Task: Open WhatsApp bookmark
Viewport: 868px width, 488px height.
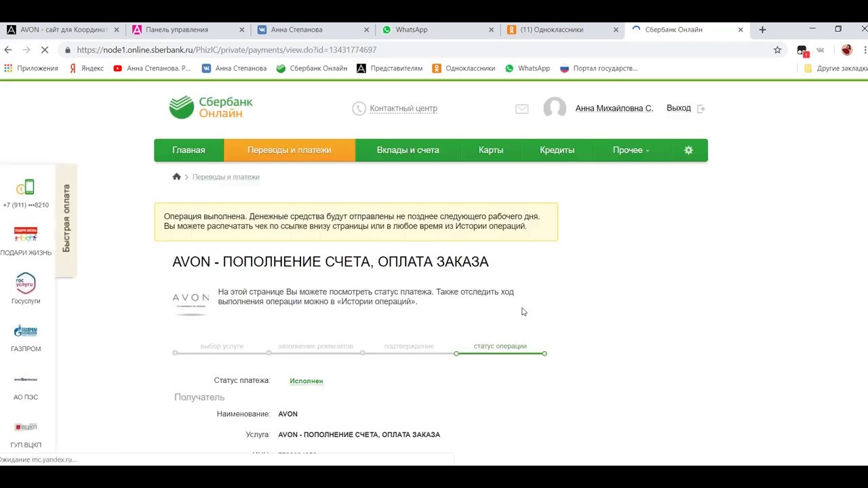Action: click(x=528, y=68)
